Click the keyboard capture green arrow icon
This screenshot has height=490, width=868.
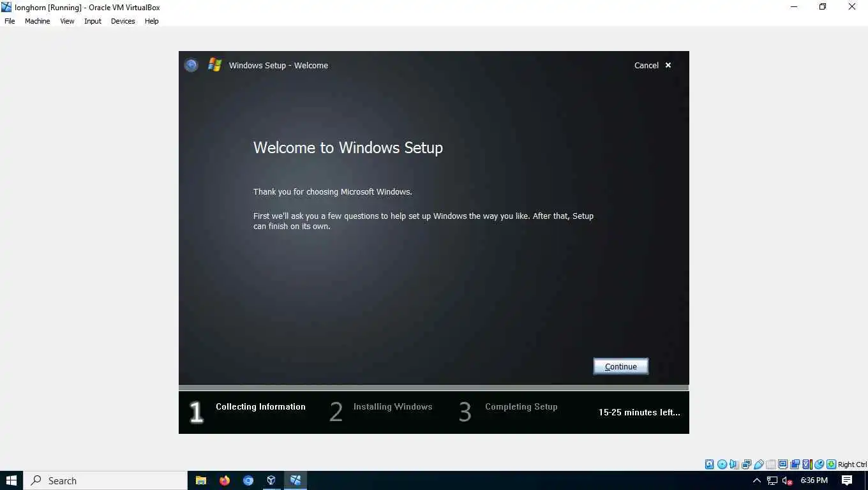point(831,464)
